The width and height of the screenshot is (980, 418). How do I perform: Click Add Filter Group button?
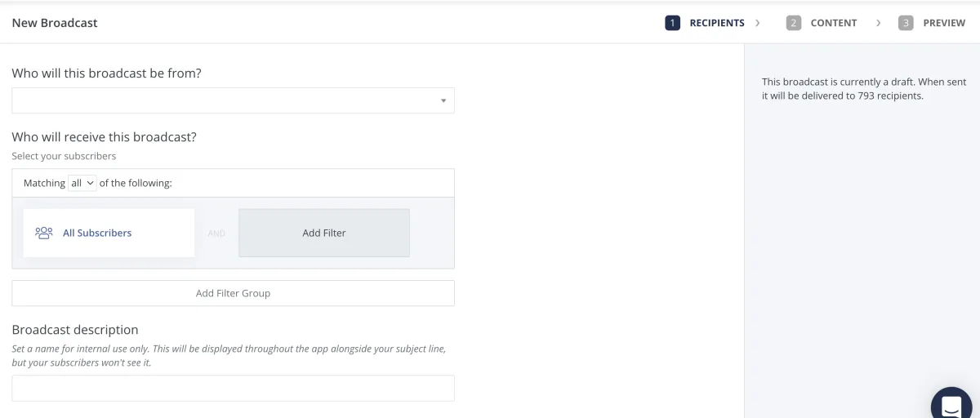coord(233,293)
